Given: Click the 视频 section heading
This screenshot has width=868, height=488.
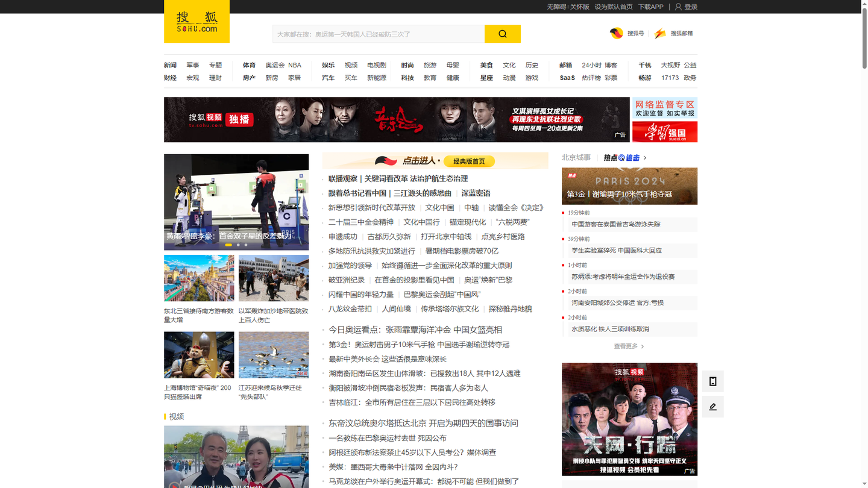Looking at the screenshot, I should click(x=176, y=416).
